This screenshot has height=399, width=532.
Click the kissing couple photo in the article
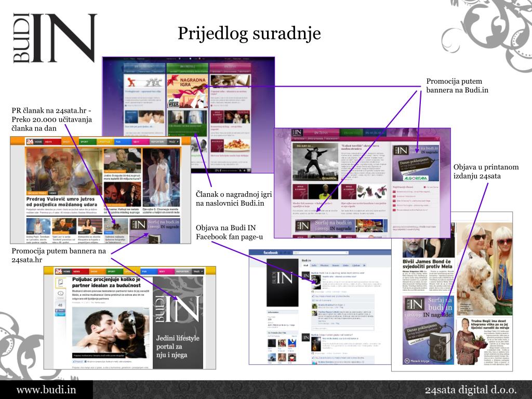point(111,332)
